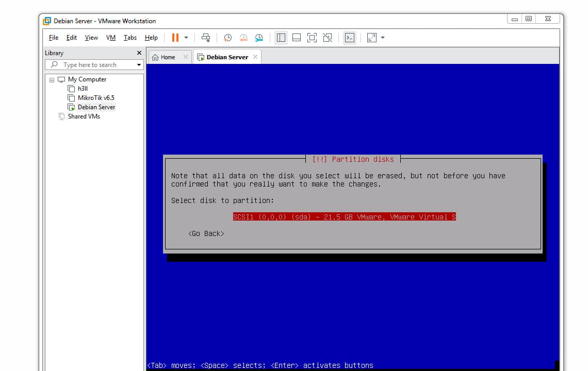The image size is (588, 371).
Task: Open the View menu
Action: pos(91,38)
